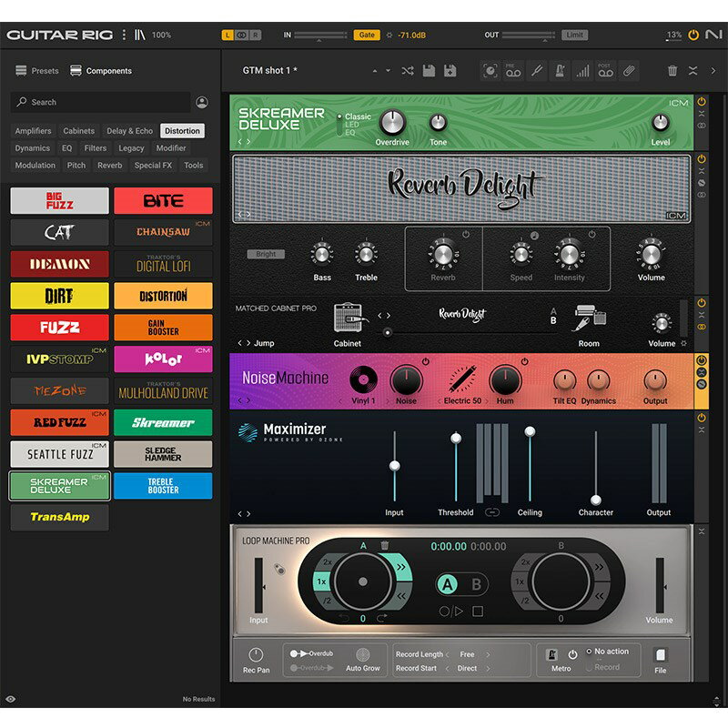
Task: Toggle the Bright switch on the amp
Action: tap(266, 254)
